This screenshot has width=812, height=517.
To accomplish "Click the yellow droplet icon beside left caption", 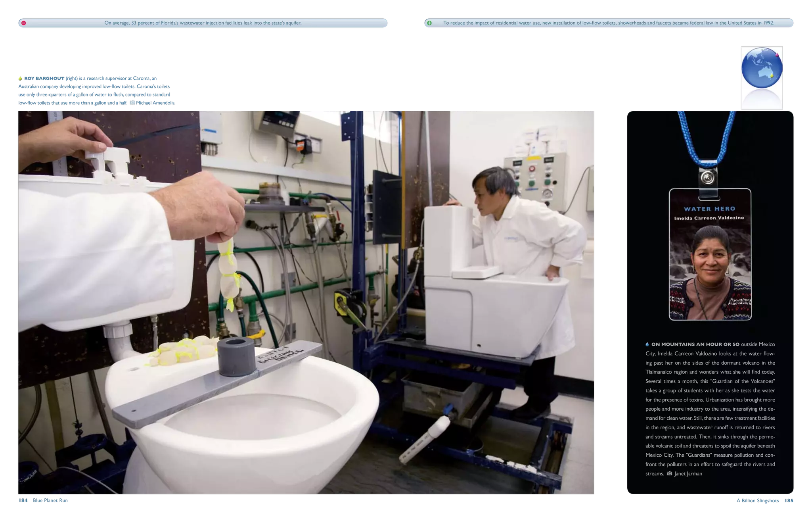I will (x=20, y=78).
